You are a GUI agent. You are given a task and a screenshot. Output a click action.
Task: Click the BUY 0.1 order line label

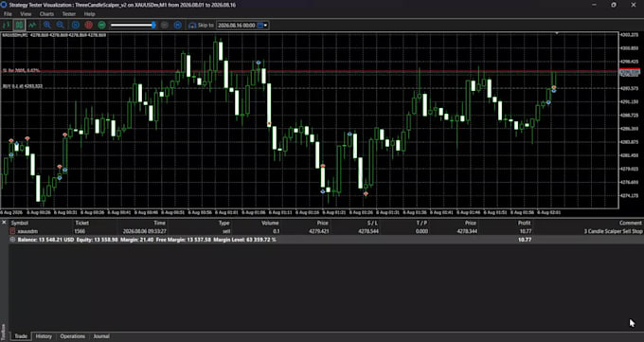pos(23,86)
